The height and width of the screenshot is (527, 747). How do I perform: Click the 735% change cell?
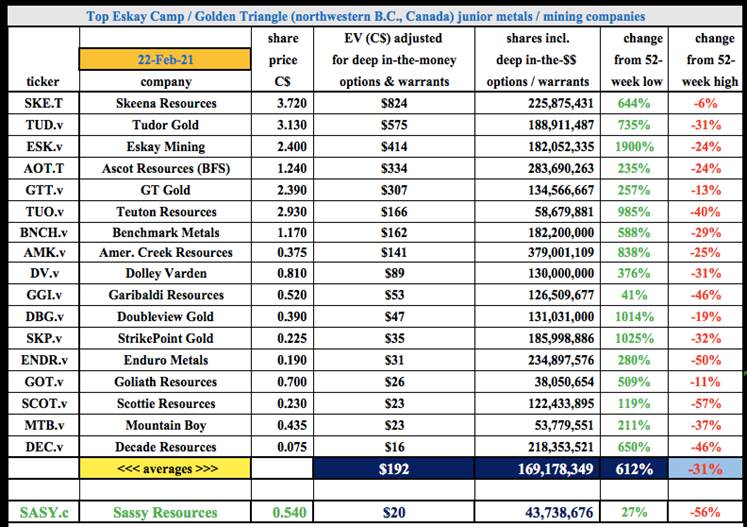634,125
